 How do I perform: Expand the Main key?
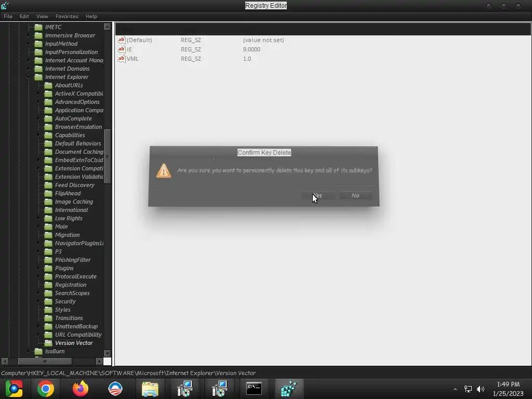[38, 227]
